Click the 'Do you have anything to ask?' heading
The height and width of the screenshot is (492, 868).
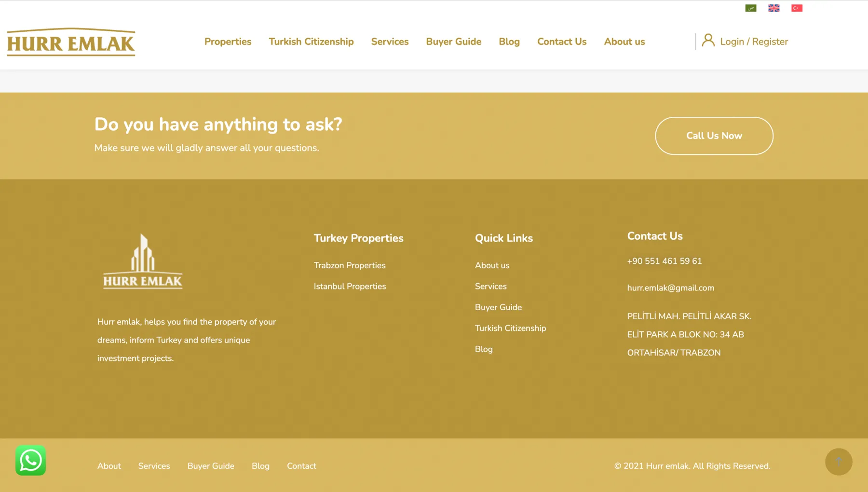[x=218, y=124]
